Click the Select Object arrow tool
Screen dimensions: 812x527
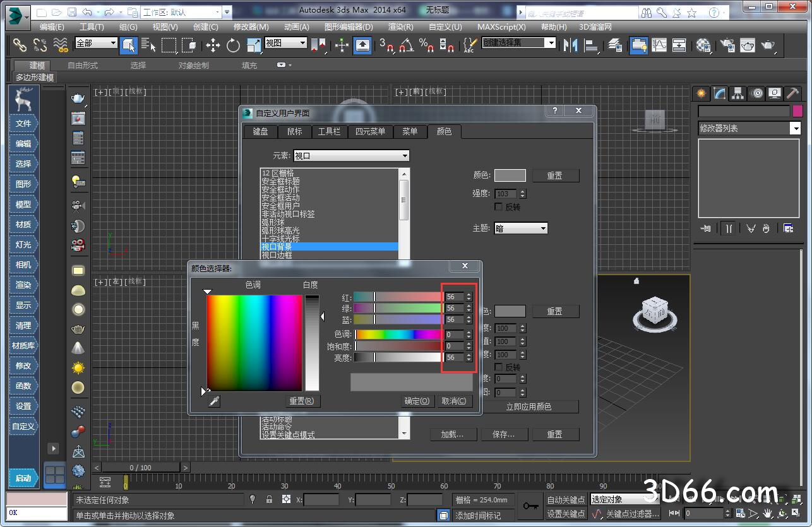click(129, 45)
